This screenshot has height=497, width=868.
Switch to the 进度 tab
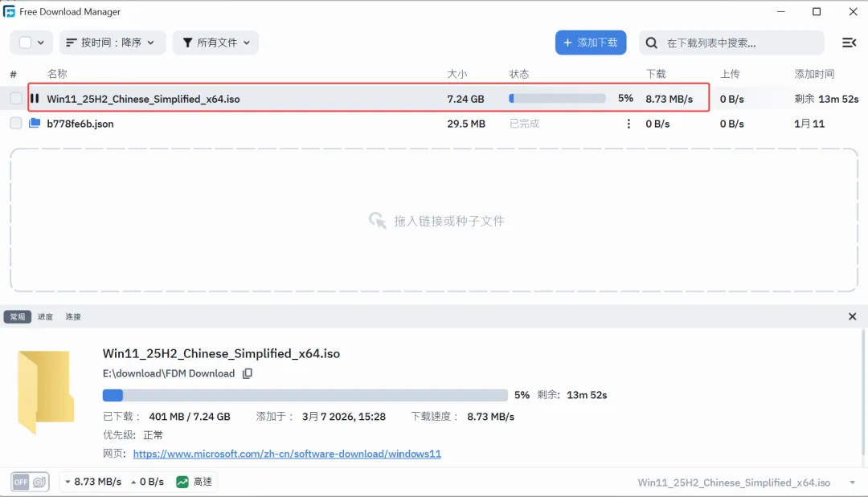pos(45,317)
